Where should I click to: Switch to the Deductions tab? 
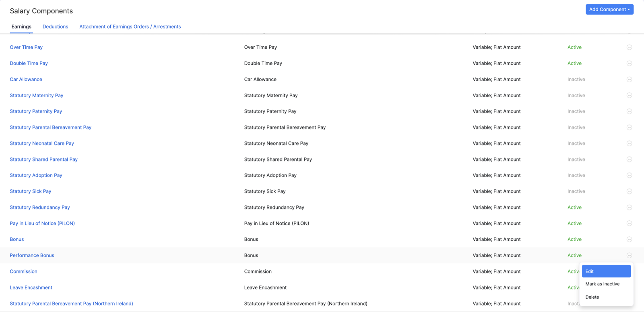pos(56,27)
